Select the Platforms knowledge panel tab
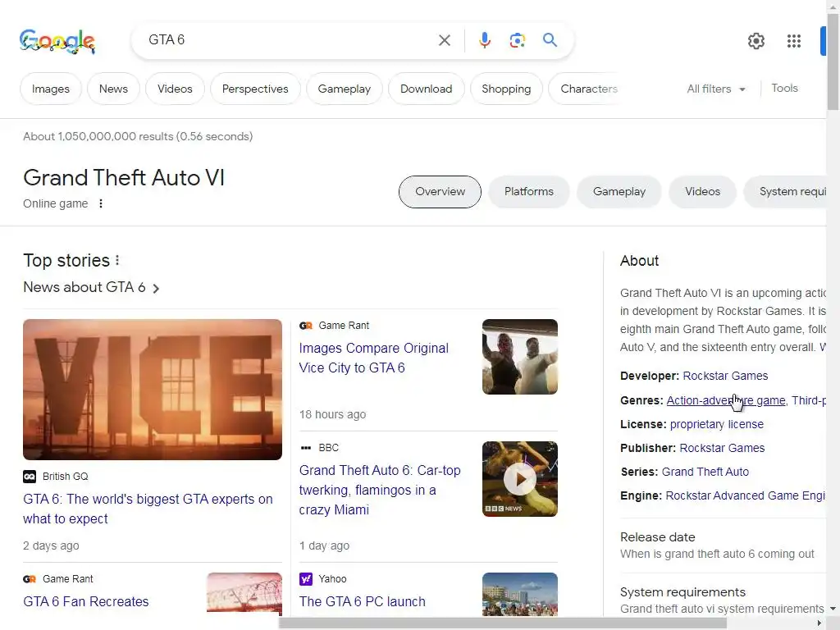Screen dimensions: 840x630 [529, 192]
